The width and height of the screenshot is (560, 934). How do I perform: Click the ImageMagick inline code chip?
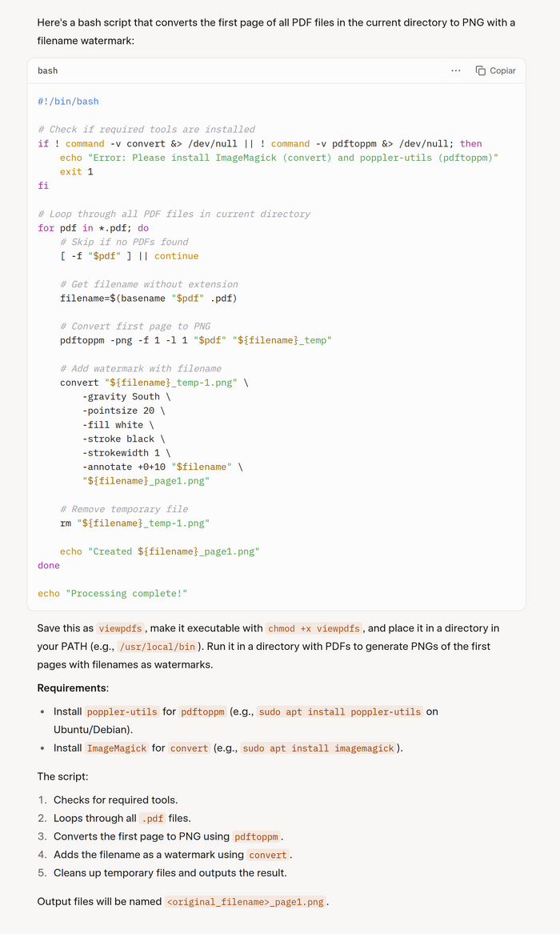(117, 748)
